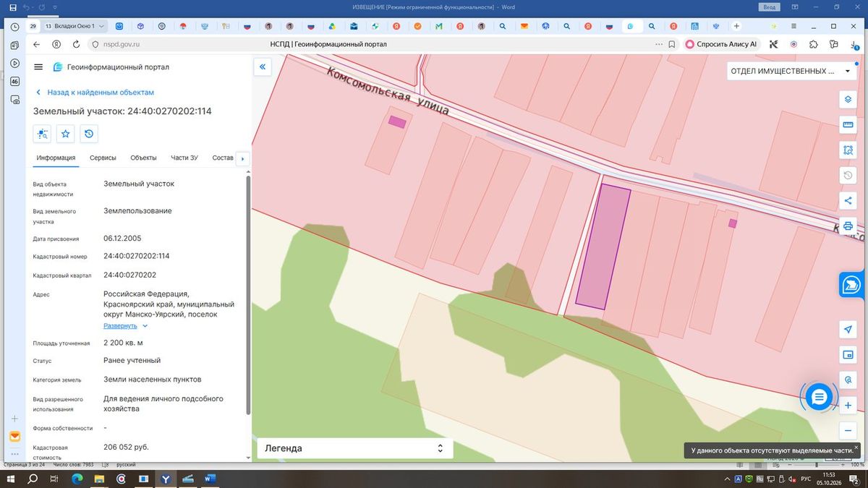This screenshot has height=488, width=868.
Task: Share the current map view
Action: (848, 200)
